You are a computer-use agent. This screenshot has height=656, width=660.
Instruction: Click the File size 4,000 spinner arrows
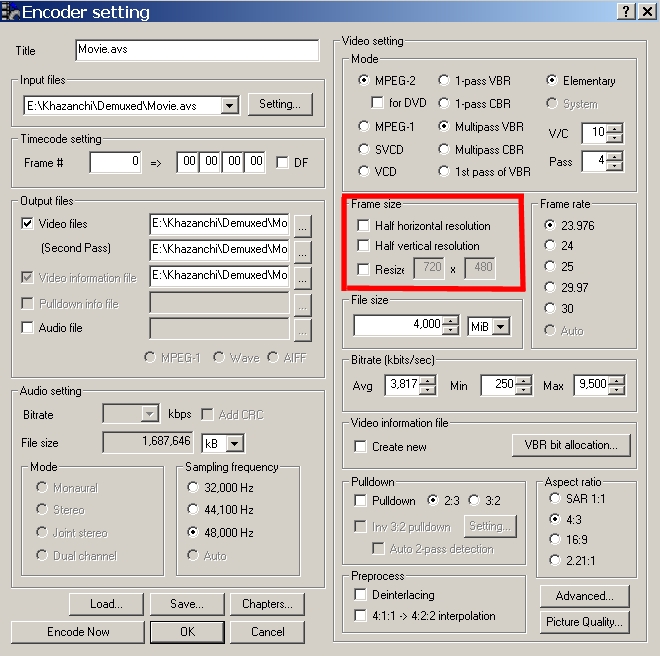tap(450, 325)
